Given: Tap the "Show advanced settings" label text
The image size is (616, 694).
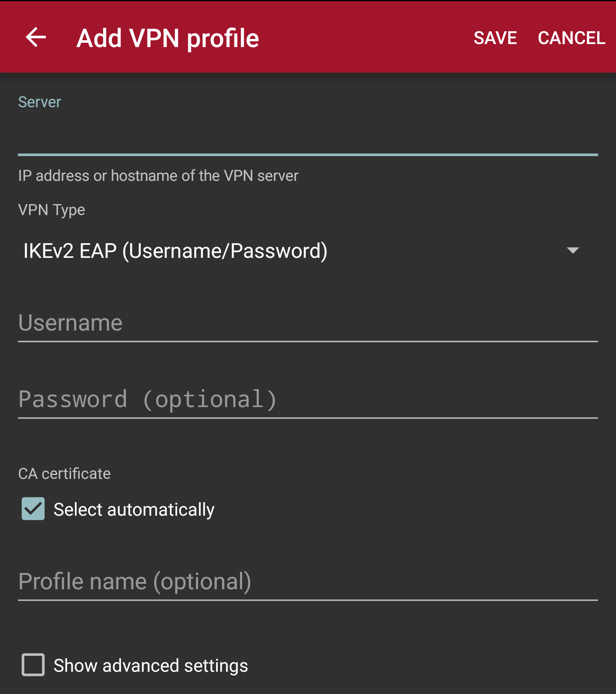Looking at the screenshot, I should tap(151, 666).
